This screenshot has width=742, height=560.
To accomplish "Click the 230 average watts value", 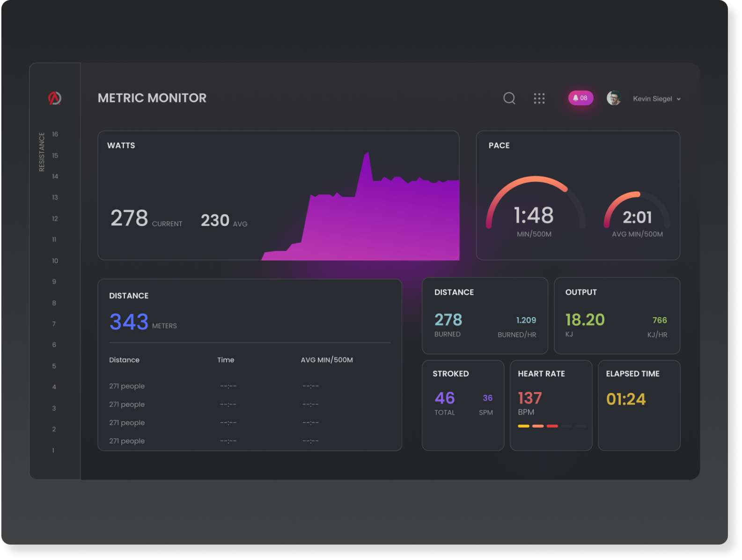I will point(215,220).
